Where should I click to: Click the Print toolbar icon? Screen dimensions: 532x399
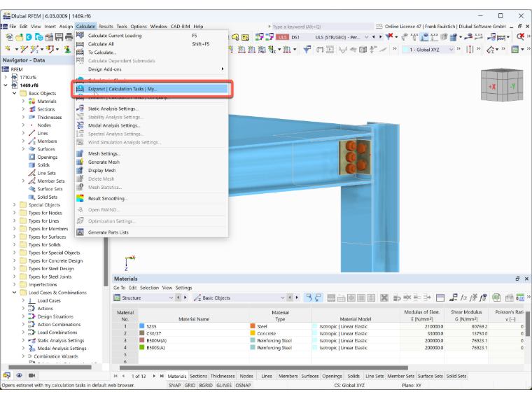69,37
